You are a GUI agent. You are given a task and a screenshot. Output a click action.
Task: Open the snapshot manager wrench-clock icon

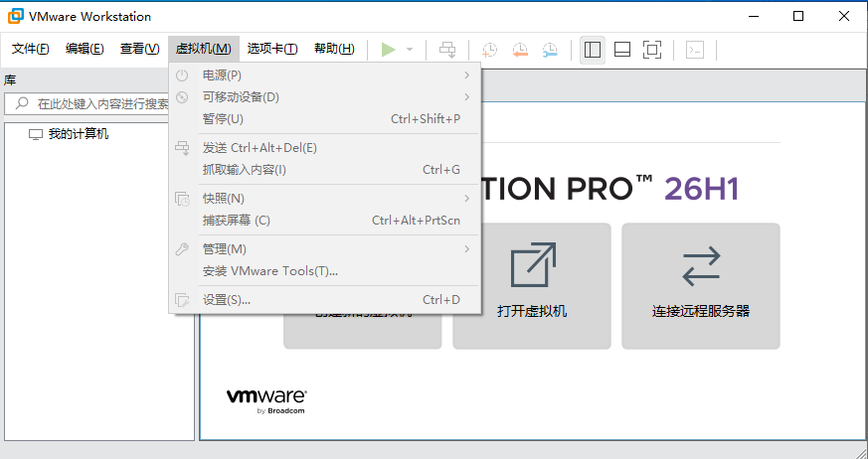[x=550, y=50]
